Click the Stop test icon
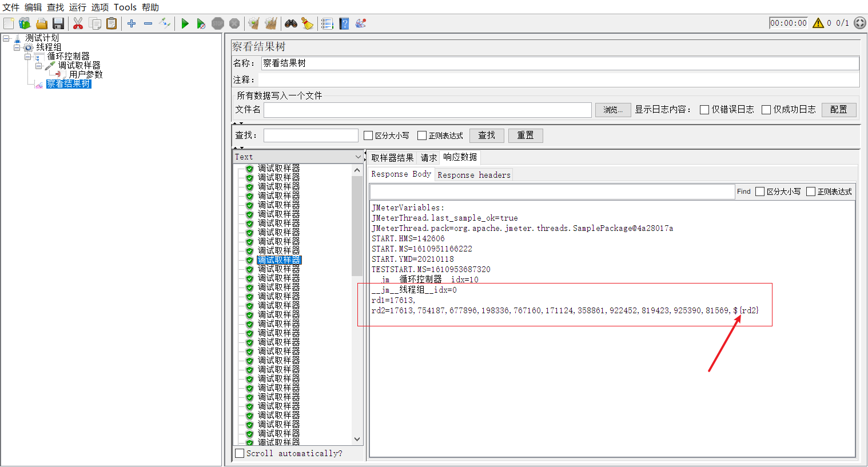The image size is (868, 467). [218, 23]
